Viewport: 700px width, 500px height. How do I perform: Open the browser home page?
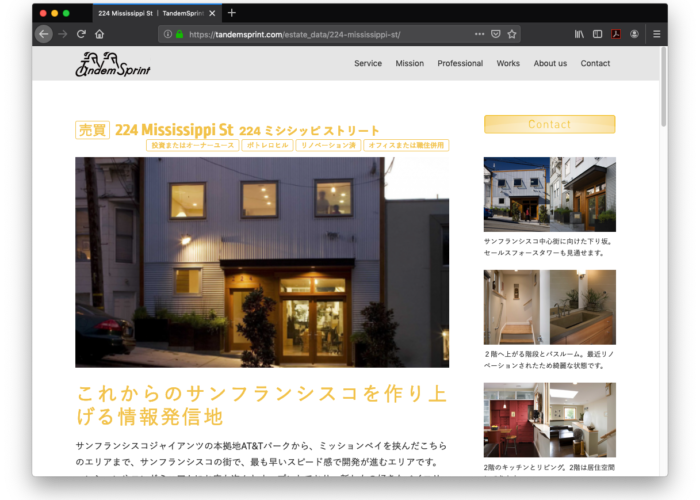(100, 34)
